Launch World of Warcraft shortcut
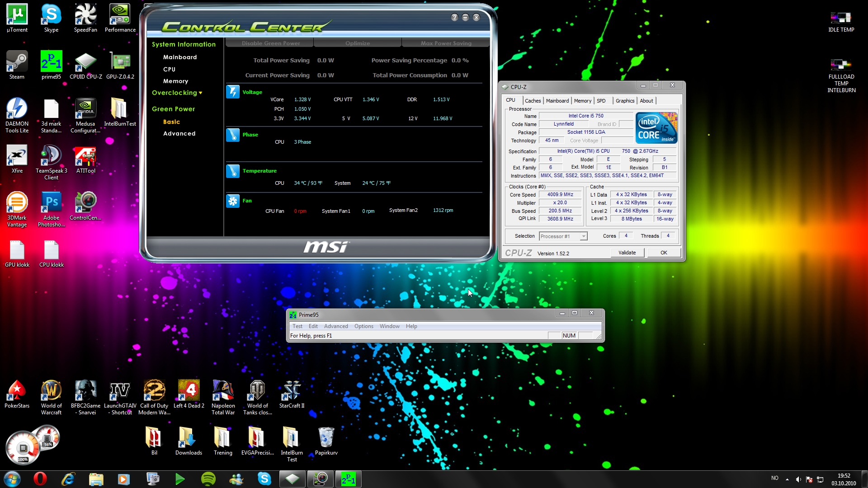 point(51,397)
